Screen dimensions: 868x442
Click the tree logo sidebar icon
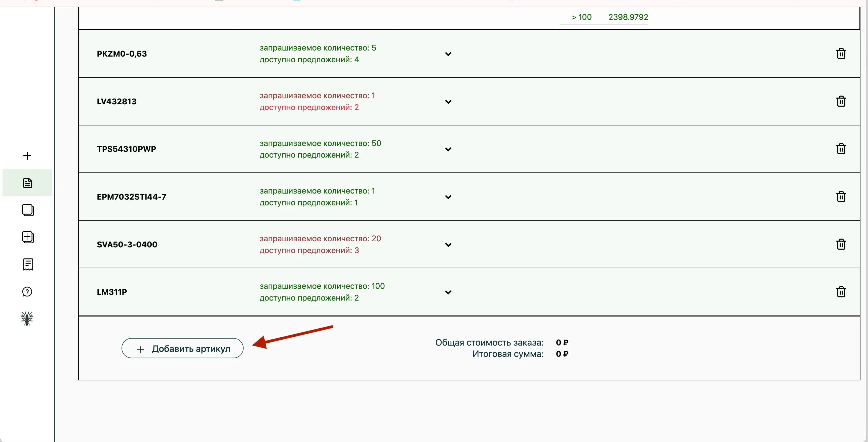tap(27, 319)
